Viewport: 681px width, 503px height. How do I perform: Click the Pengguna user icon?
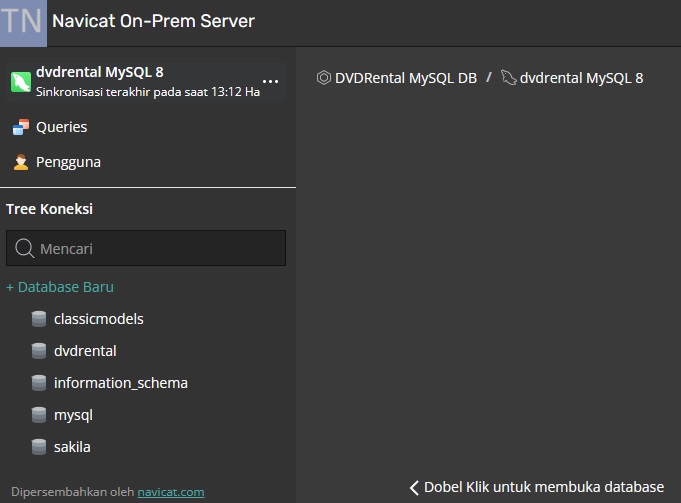click(x=21, y=162)
